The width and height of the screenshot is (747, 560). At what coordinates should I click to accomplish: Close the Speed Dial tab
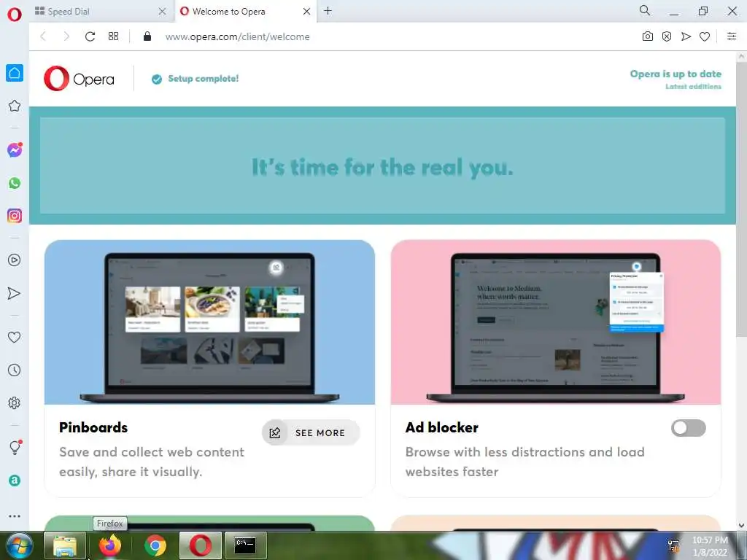[x=162, y=12]
